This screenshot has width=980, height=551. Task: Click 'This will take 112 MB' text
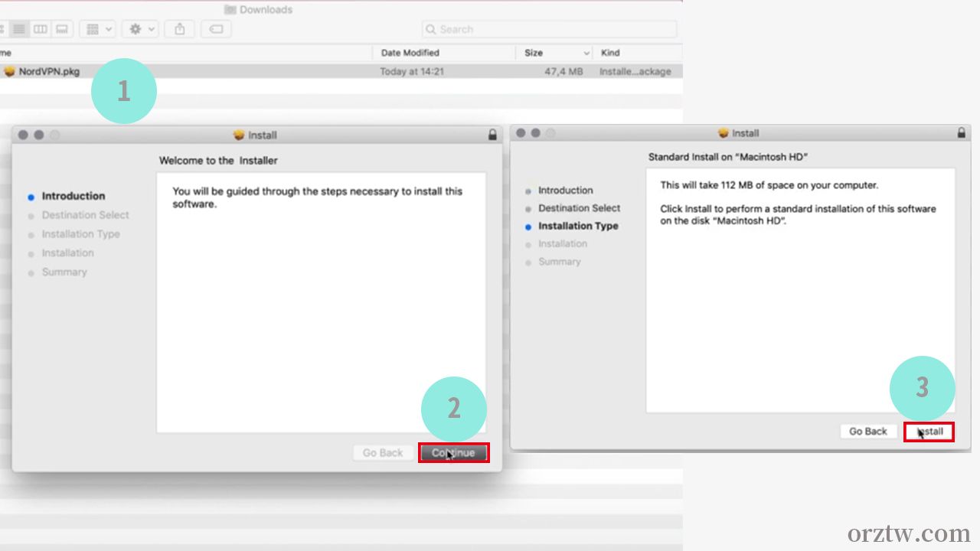[769, 185]
